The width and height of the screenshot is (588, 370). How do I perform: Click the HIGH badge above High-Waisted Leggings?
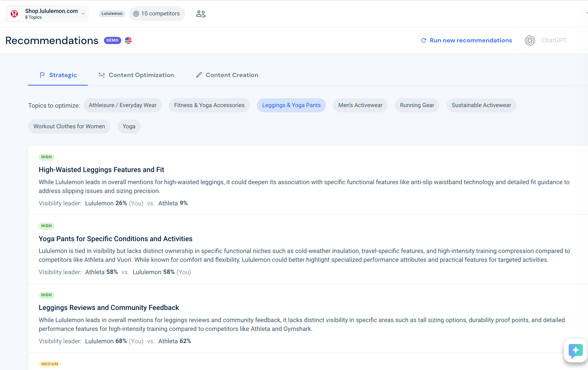point(46,157)
